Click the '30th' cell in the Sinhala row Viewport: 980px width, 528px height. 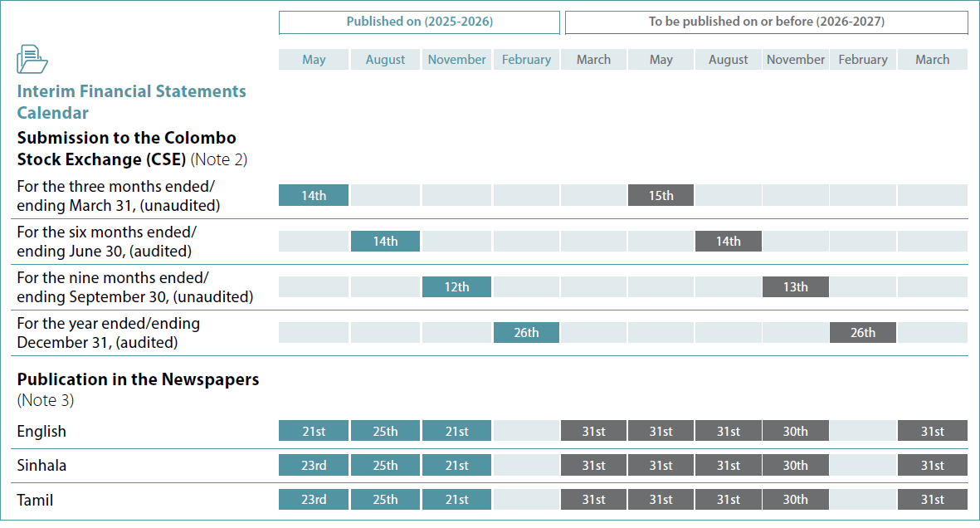tap(796, 466)
